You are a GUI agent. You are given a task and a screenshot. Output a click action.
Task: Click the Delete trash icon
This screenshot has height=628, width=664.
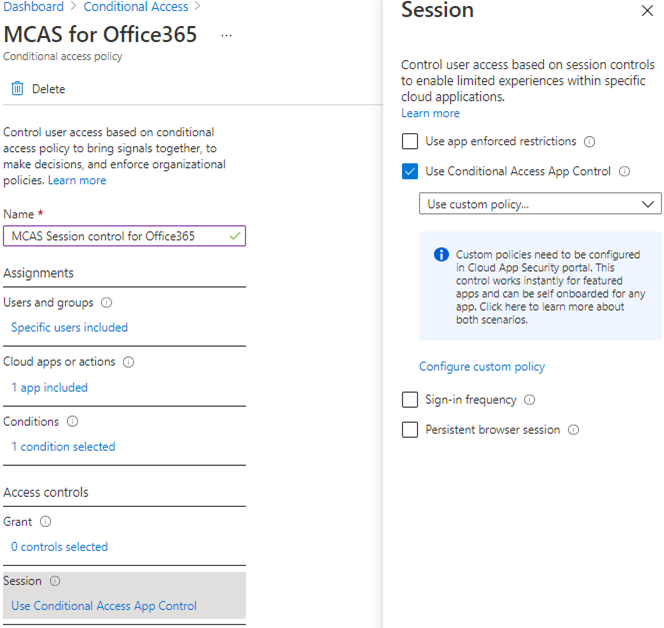coord(17,89)
